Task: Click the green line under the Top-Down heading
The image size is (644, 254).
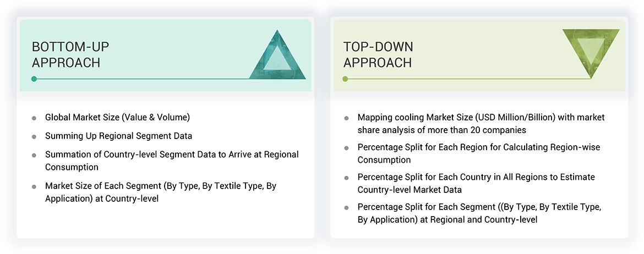Action: (468, 79)
